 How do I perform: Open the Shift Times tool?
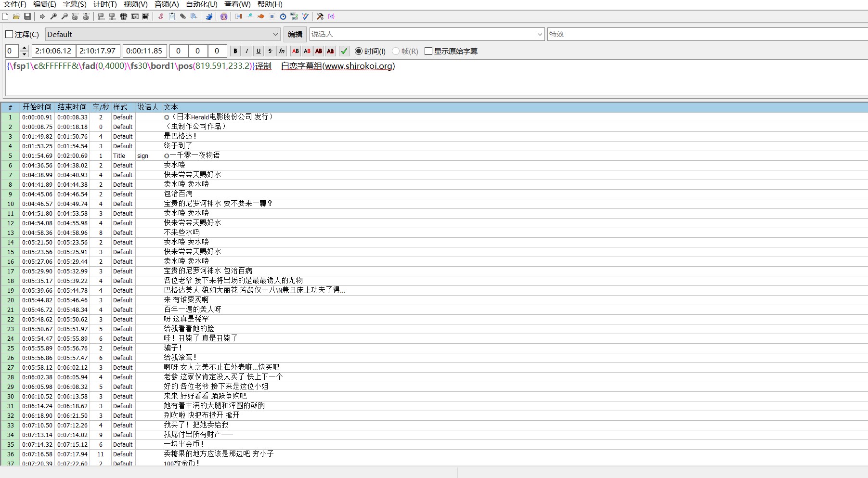click(x=239, y=16)
